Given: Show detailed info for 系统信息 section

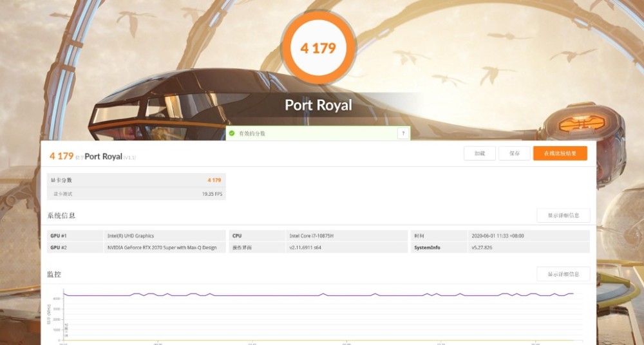Looking at the screenshot, I should click(563, 215).
